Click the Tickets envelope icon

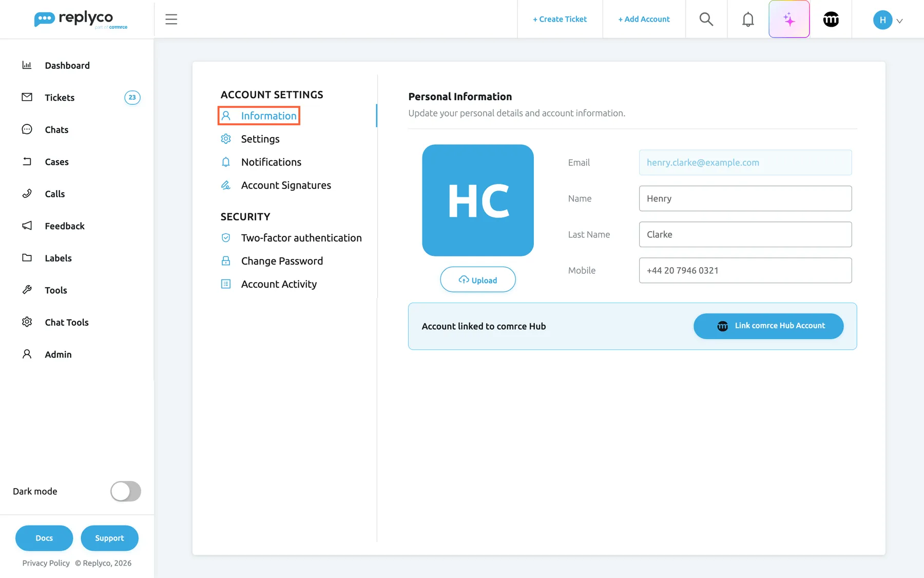point(27,97)
